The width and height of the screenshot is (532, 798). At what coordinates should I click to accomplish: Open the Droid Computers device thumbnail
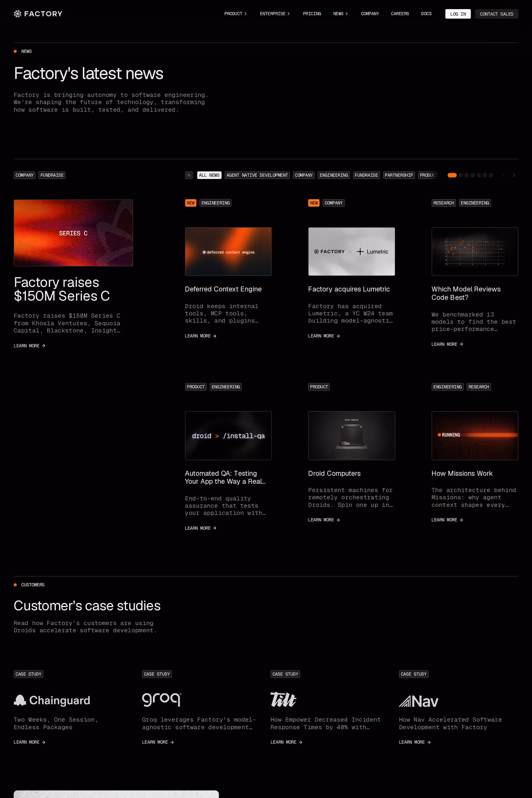click(351, 435)
